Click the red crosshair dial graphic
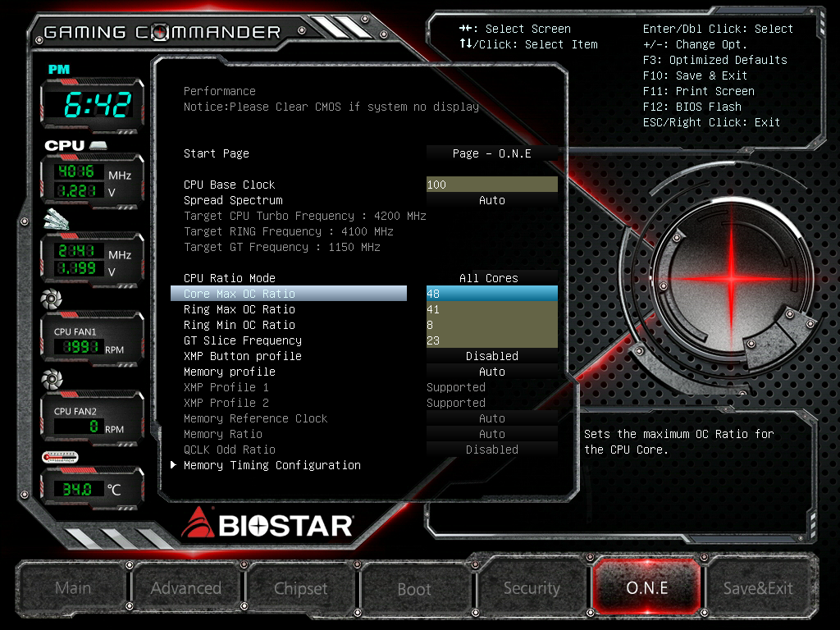 pyautogui.click(x=732, y=277)
